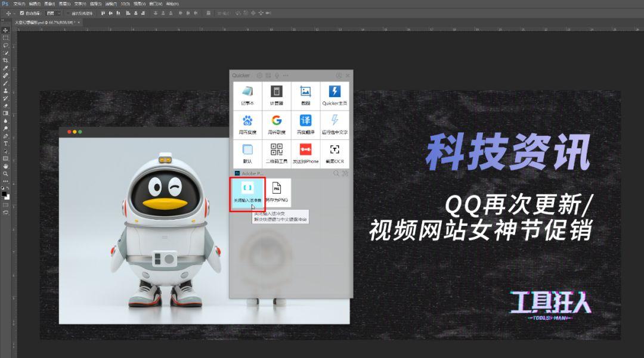
Task: Click the penguin astronaut image on canvas
Action: (x=165, y=230)
